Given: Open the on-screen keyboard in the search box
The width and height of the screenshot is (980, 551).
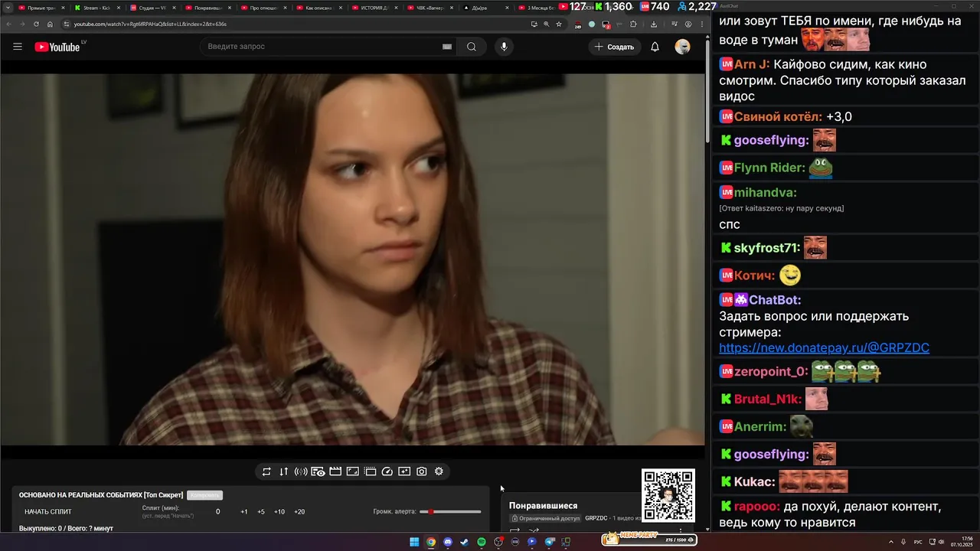Looking at the screenshot, I should 447,47.
